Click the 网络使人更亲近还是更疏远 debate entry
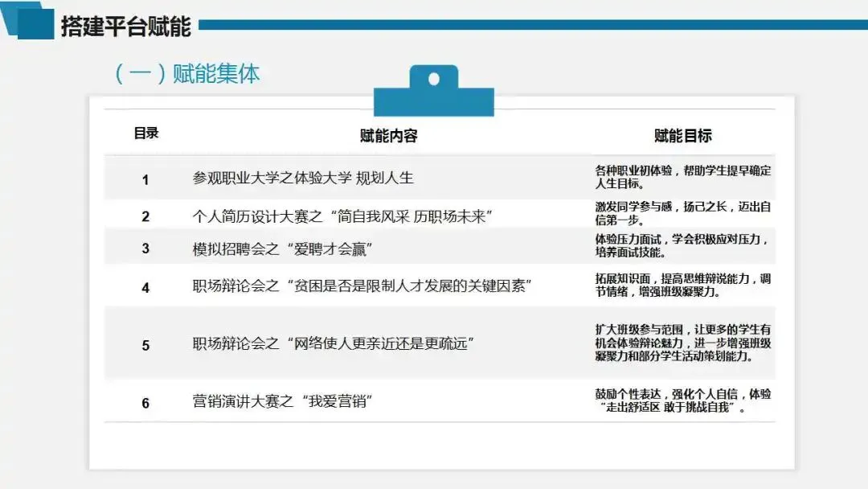 333,343
